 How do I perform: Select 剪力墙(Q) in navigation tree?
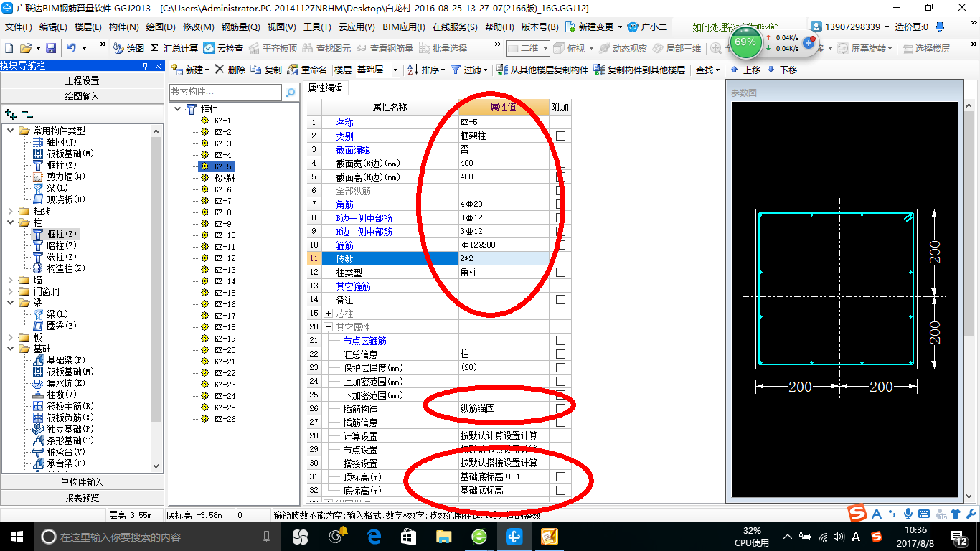59,176
